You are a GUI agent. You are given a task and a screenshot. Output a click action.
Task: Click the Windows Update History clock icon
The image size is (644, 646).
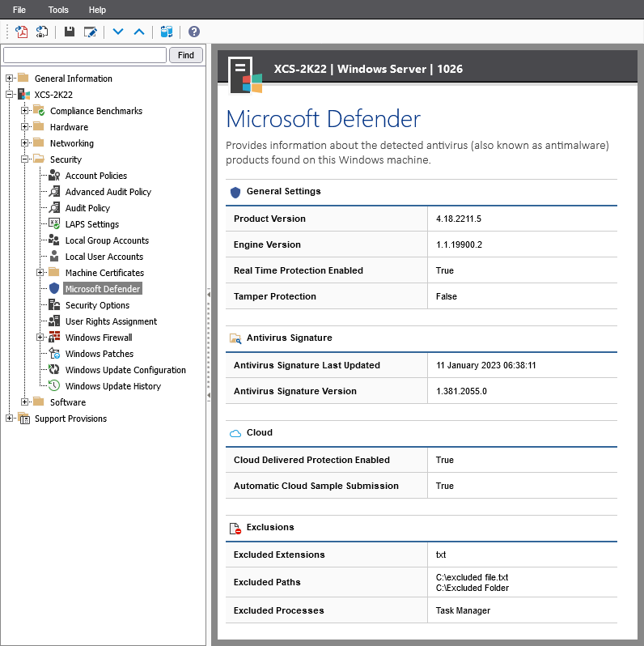coord(54,385)
